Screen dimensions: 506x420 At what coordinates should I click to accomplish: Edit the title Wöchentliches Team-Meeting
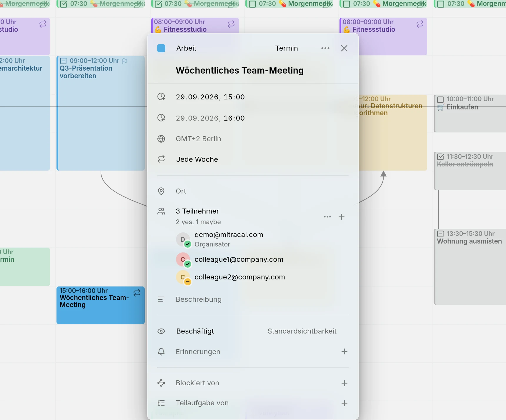click(240, 71)
